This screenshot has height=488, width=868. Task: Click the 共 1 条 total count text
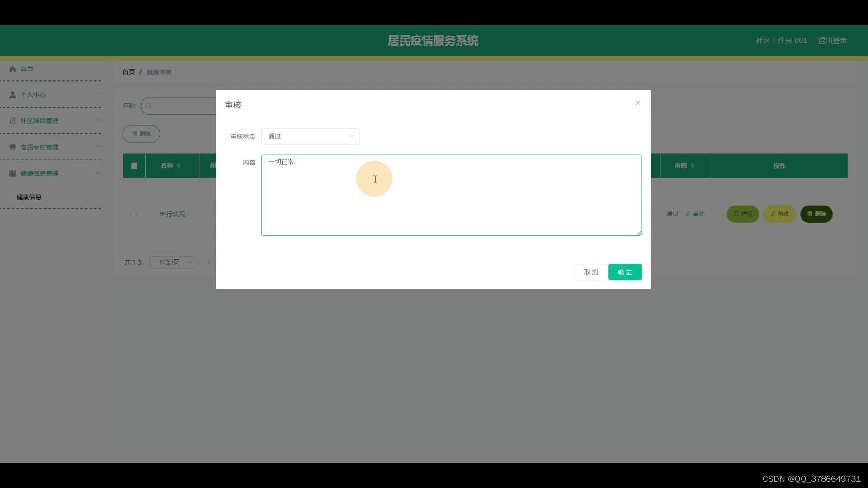pos(134,262)
